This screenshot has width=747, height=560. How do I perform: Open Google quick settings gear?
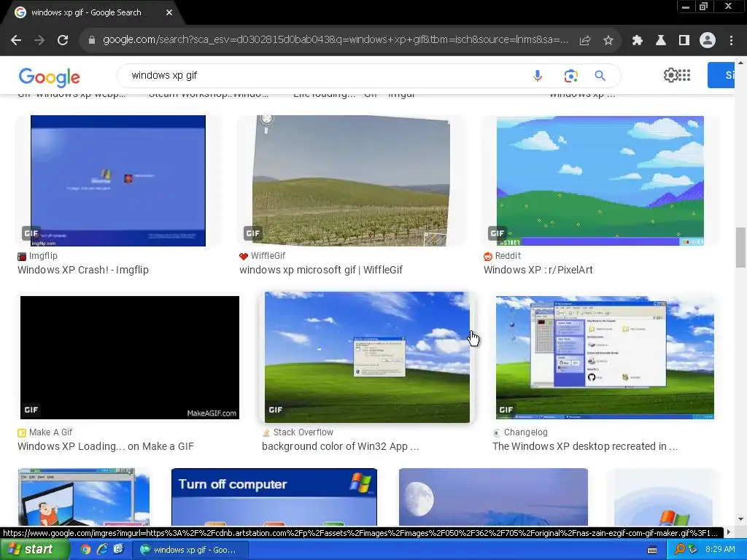click(x=670, y=75)
